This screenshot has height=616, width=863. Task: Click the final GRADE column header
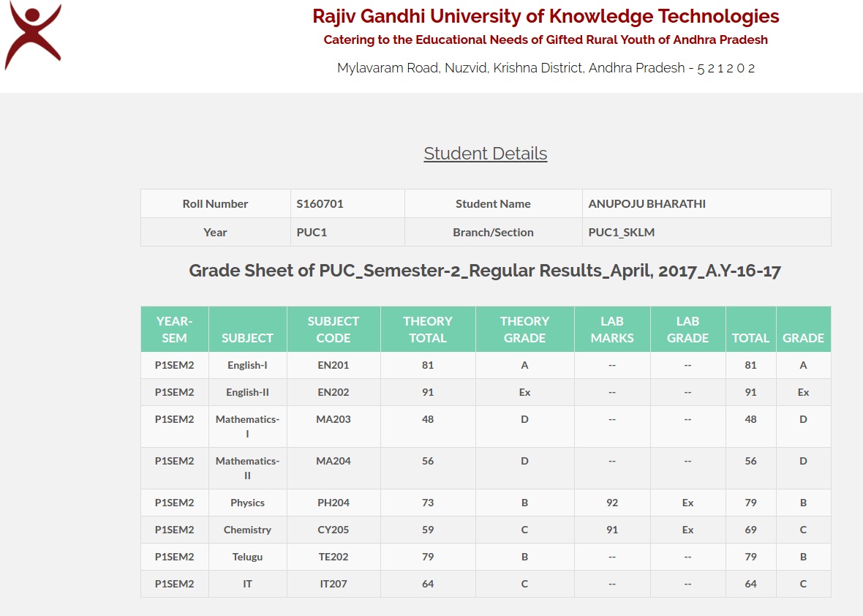pyautogui.click(x=804, y=329)
